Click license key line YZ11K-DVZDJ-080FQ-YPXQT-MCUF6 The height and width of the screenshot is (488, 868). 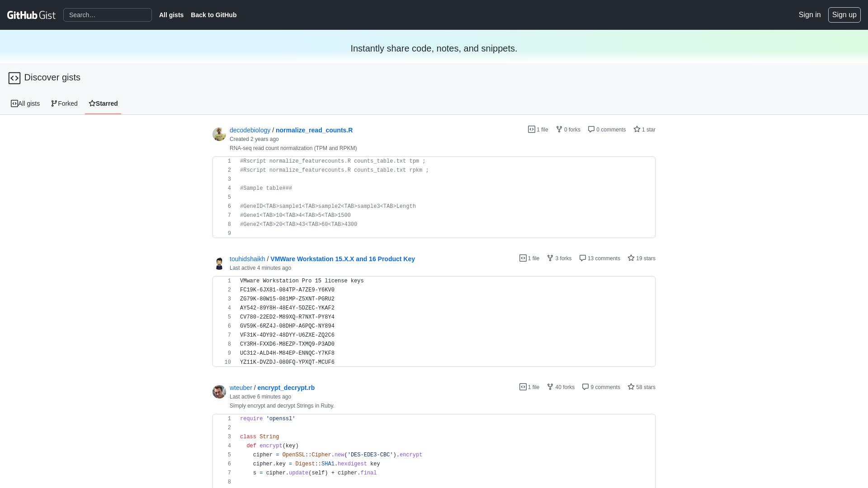(287, 362)
